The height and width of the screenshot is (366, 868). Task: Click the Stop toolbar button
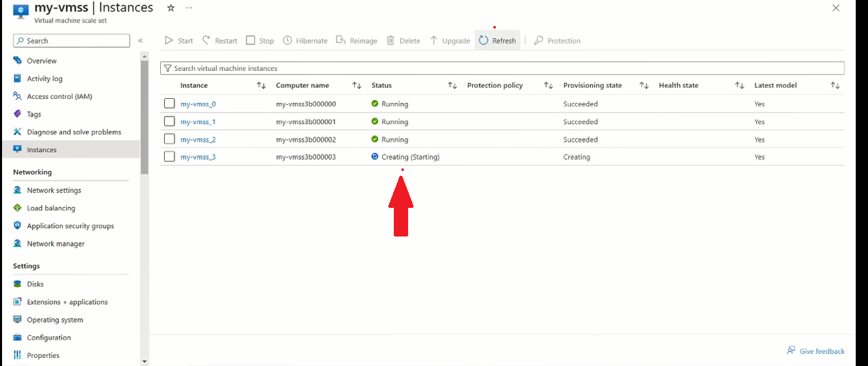tap(260, 41)
